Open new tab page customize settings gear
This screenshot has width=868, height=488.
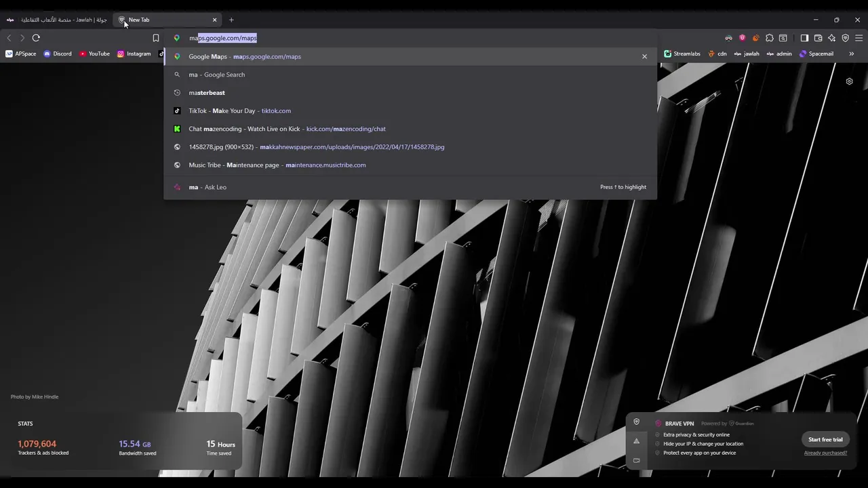849,81
